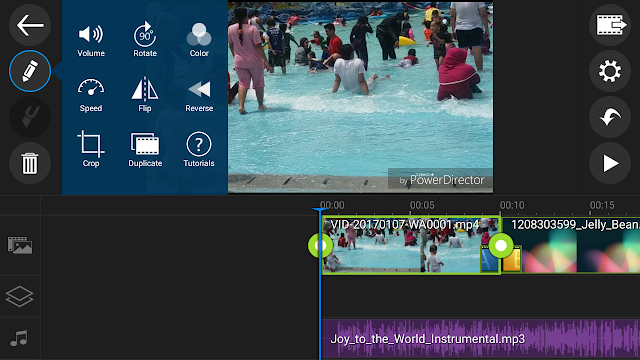Open project settings gear
The image size is (640, 360).
click(610, 71)
